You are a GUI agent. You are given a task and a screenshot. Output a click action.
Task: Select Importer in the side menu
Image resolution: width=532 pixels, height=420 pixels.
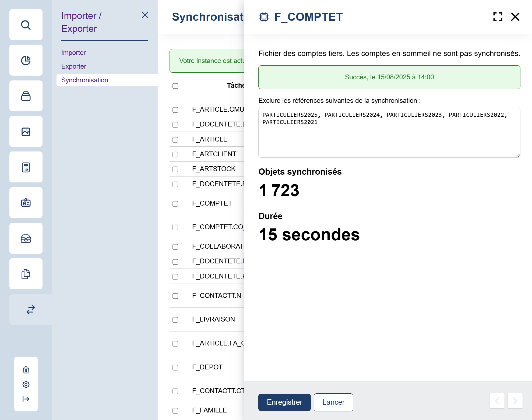click(73, 52)
